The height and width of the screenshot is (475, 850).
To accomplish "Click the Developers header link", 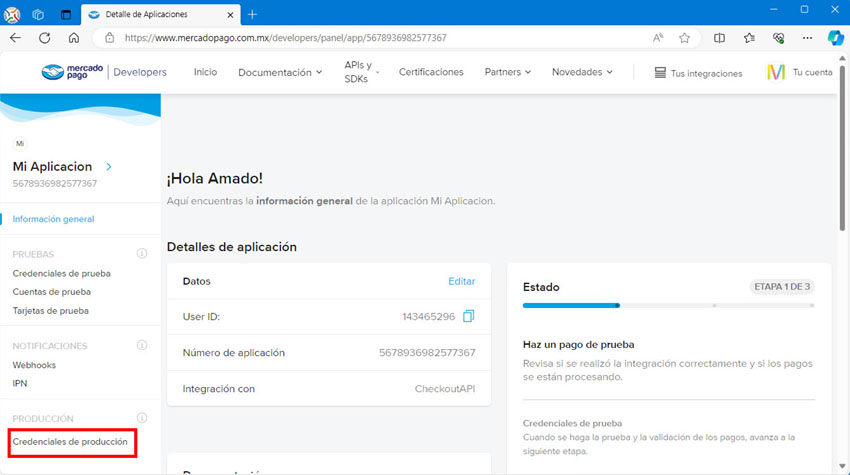I will pos(140,72).
